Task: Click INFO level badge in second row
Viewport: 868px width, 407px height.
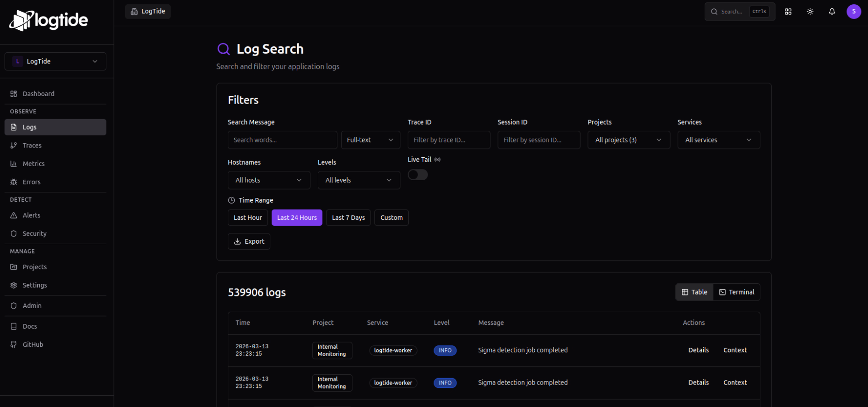Action: (x=445, y=383)
